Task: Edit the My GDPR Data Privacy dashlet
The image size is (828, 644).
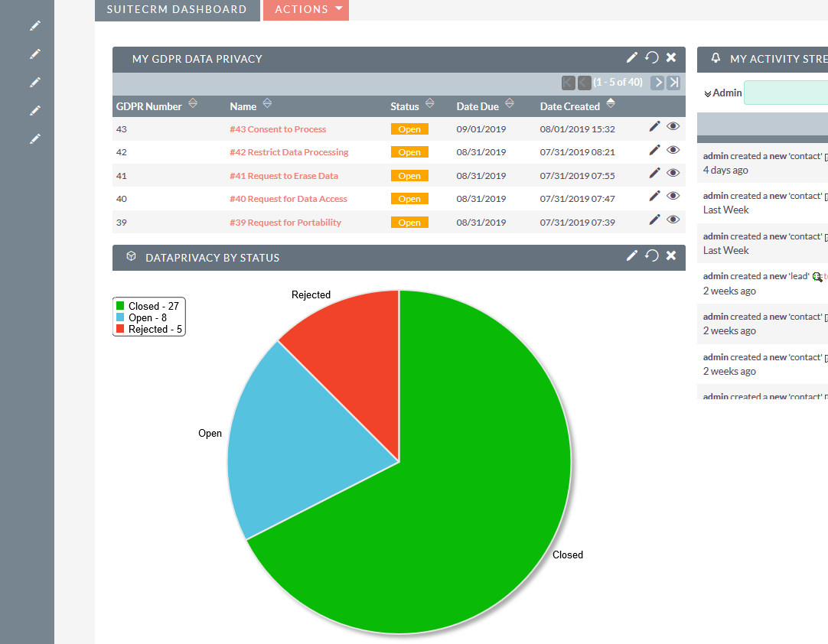Action: coord(631,57)
